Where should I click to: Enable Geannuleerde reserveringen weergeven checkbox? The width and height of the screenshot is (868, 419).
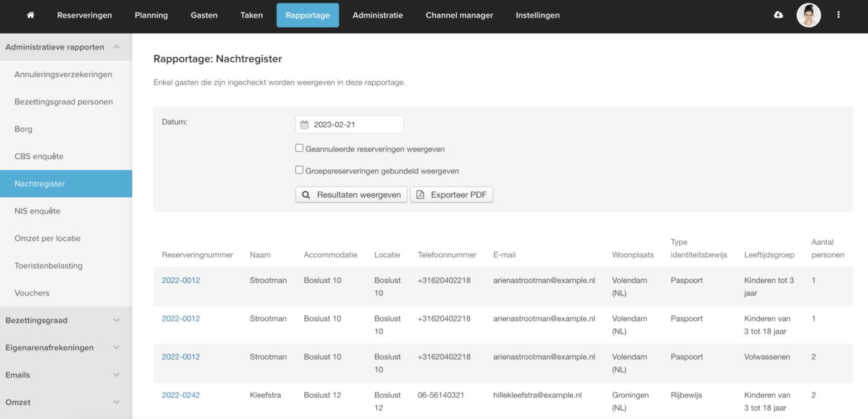coord(299,148)
